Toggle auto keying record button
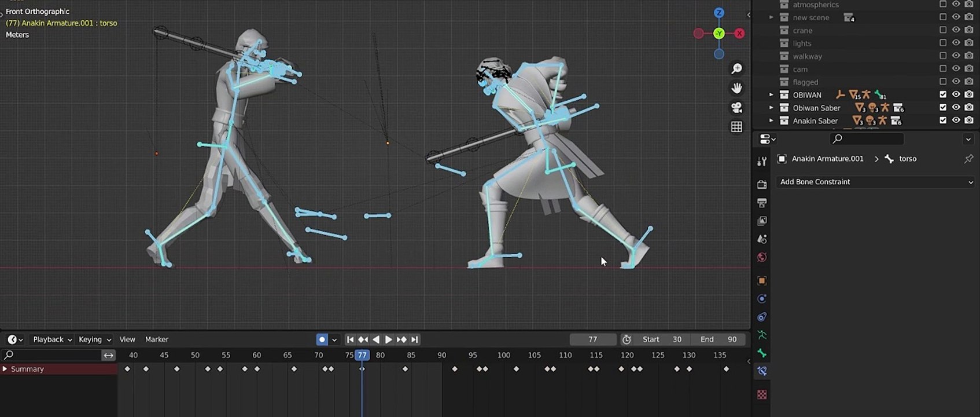Image resolution: width=980 pixels, height=417 pixels. coord(322,339)
